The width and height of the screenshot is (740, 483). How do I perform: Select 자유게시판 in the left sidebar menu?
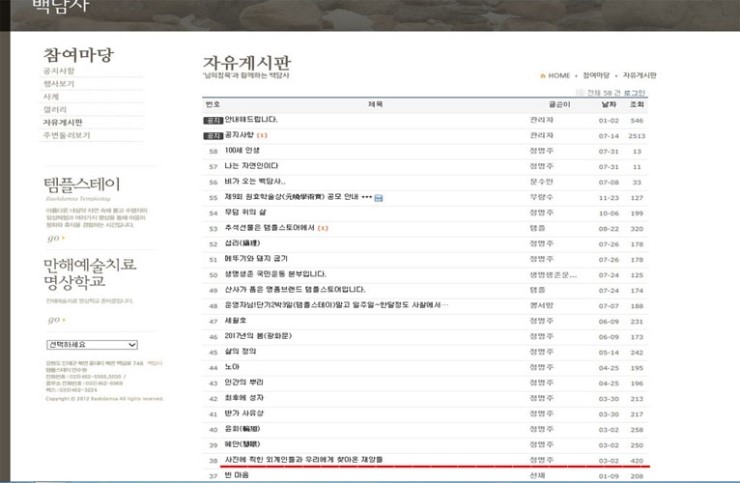click(x=62, y=122)
